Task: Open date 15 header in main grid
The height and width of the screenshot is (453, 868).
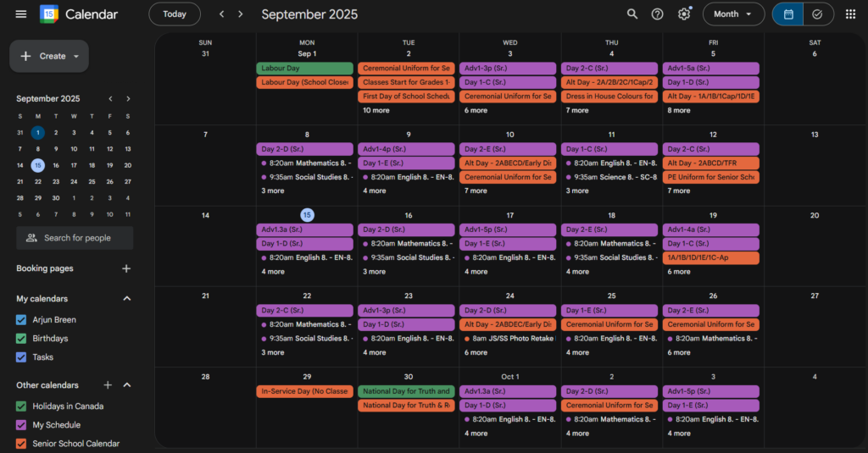Action: click(x=307, y=215)
